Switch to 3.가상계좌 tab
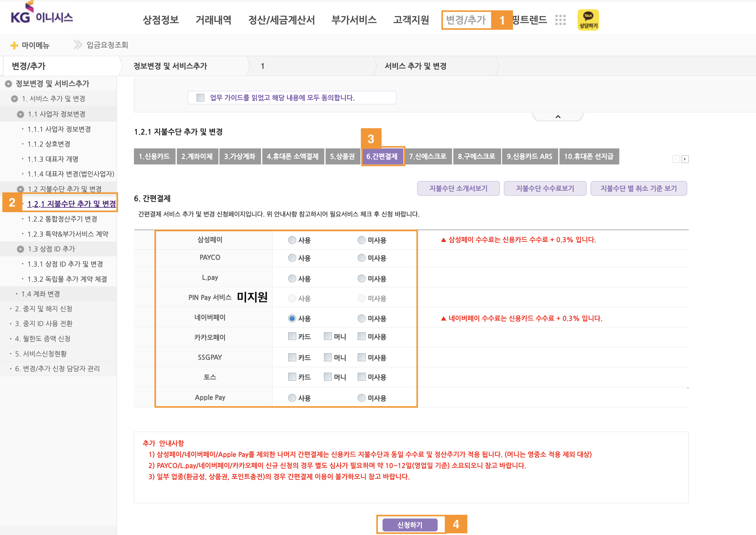This screenshot has height=535, width=756. pyautogui.click(x=240, y=156)
